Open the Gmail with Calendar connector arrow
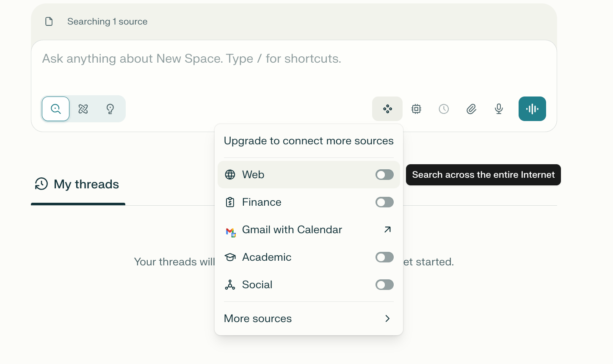Viewport: 613px width, 364px height. pyautogui.click(x=387, y=229)
